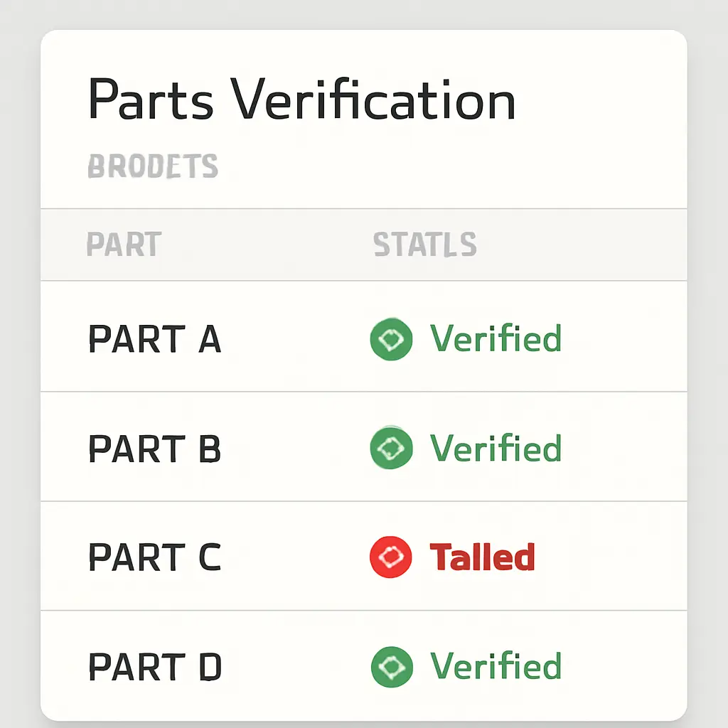728x728 pixels.
Task: Click the Verified status text for Part A
Action: tap(496, 338)
